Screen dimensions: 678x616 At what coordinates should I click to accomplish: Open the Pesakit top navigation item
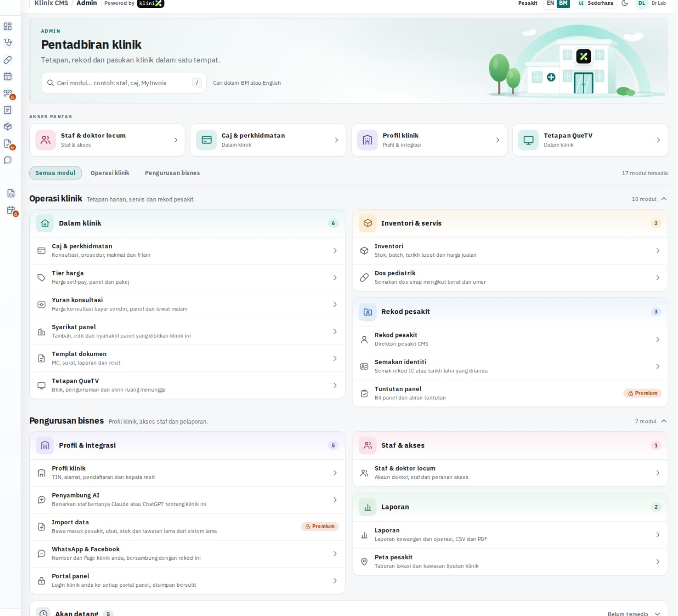[x=527, y=3]
